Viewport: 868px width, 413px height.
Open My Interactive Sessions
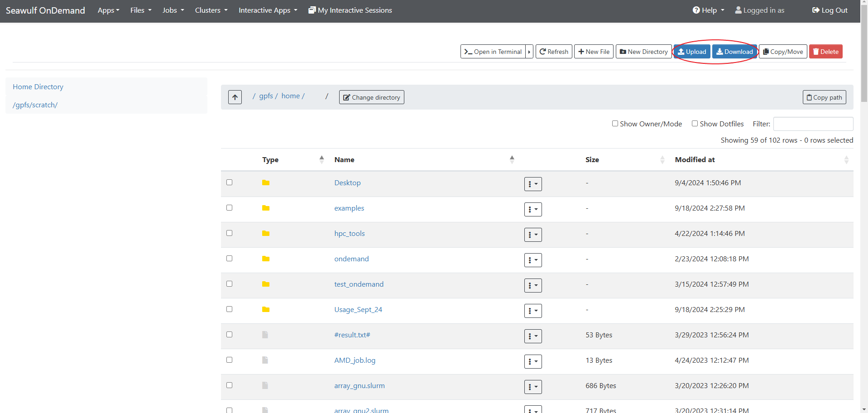350,10
